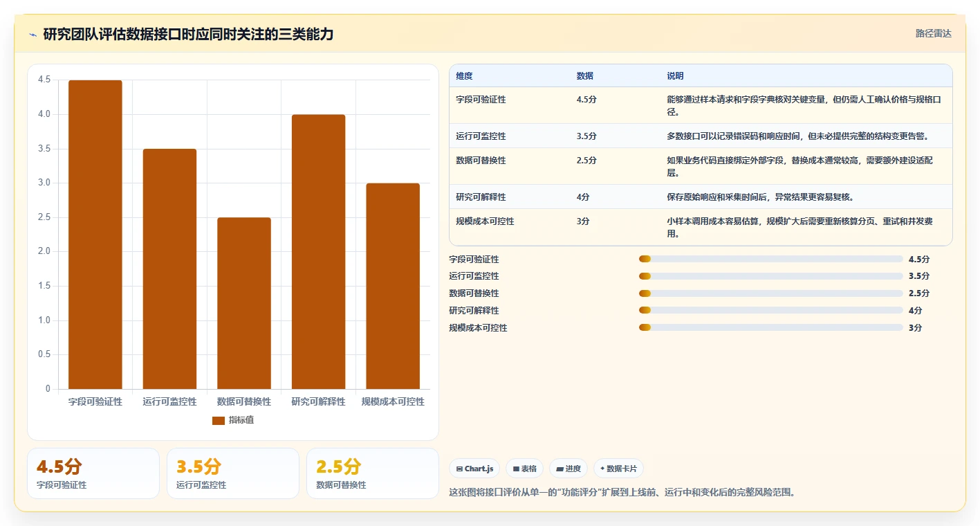Image resolution: width=980 pixels, height=526 pixels.
Task: Click the 运行可监控性 progress bar
Action: click(771, 276)
